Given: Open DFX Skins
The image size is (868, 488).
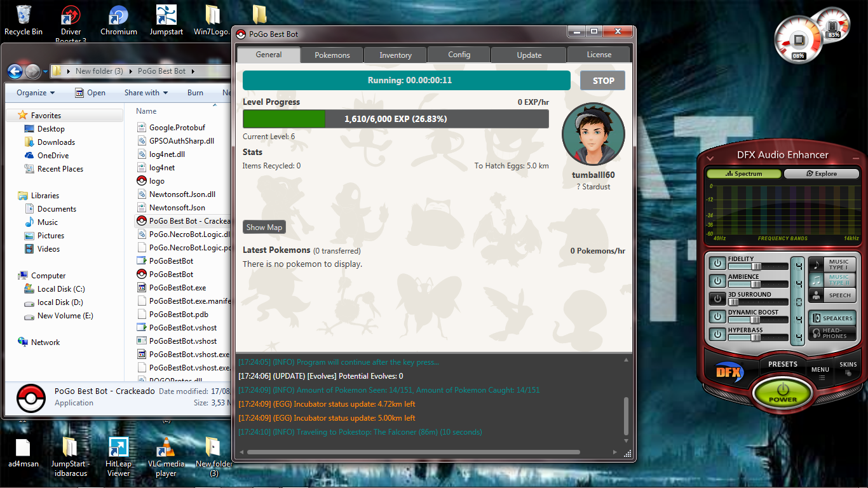Looking at the screenshot, I should click(848, 367).
